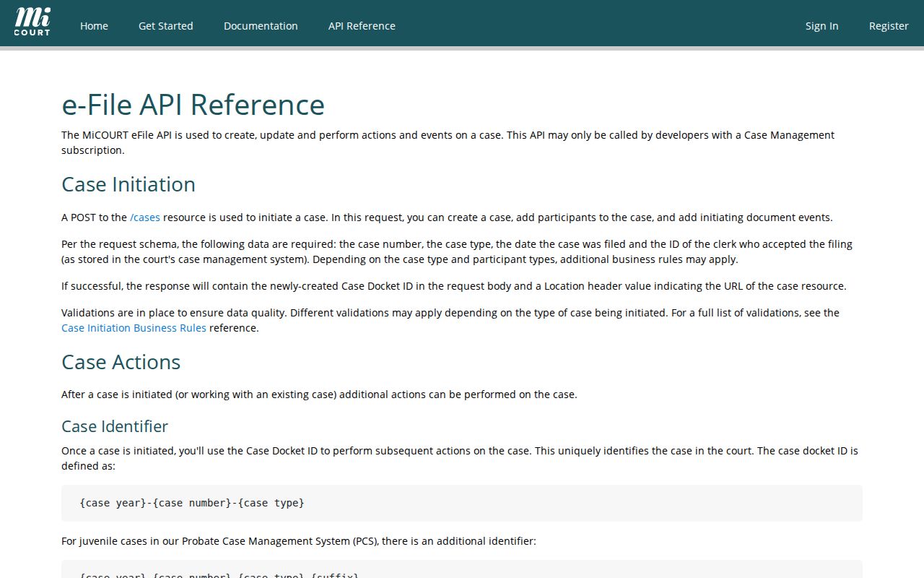This screenshot has width=924, height=578.
Task: Click the paragraph starting 'Once a case is initiated'
Action: tap(462, 459)
